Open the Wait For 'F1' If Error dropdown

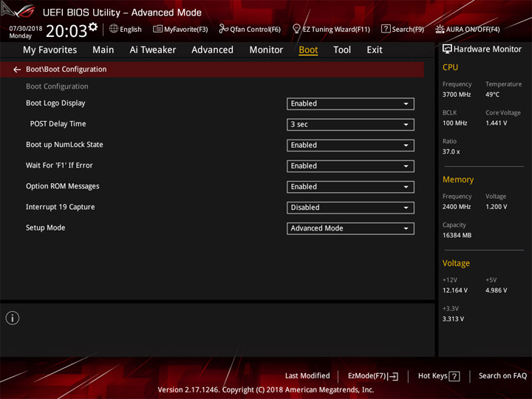[350, 166]
